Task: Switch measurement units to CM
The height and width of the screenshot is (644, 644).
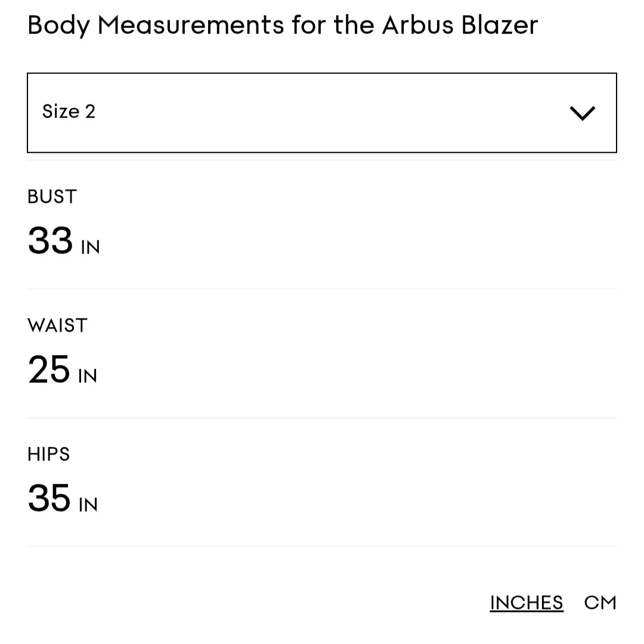Action: coord(600,603)
